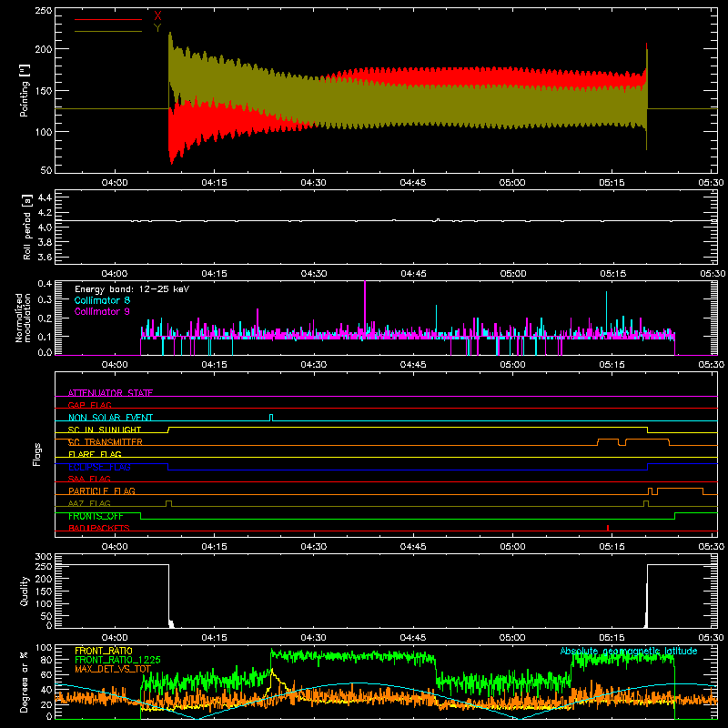Click the NON_SOLAR_EVENT pulse near 04:23
Image resolution: width=728 pixels, height=728 pixels.
coord(271,417)
